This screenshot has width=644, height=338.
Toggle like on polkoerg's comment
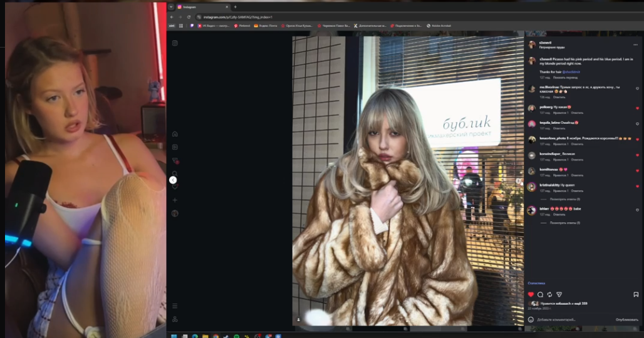[x=638, y=108]
